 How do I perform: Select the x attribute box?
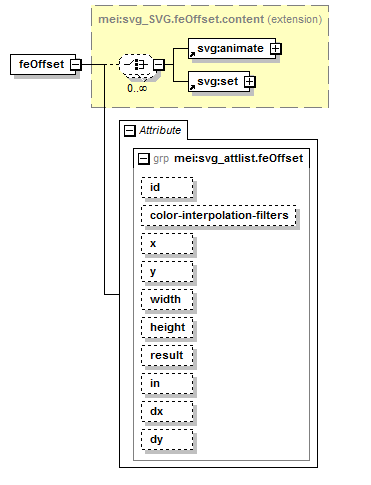coord(167,244)
